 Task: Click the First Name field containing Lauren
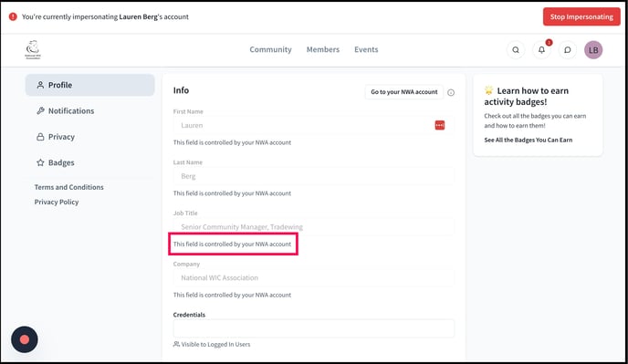click(314, 125)
